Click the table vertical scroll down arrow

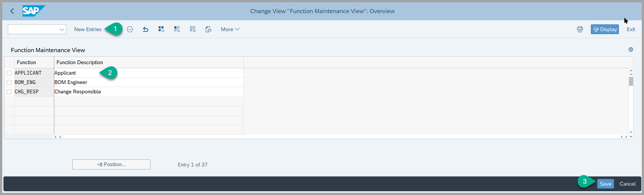631,136
